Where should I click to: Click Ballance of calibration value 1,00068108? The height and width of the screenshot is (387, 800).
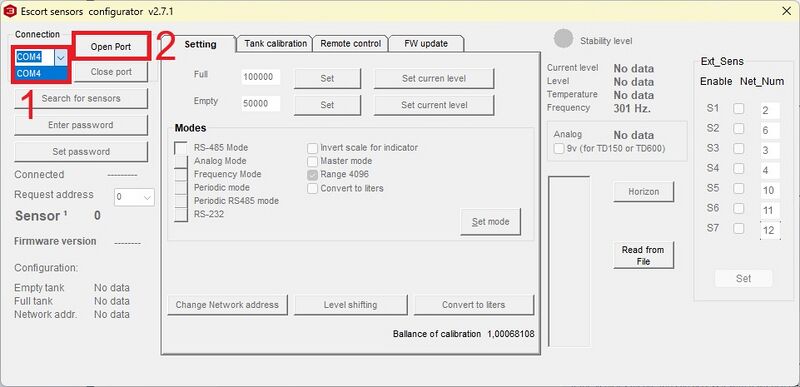[x=511, y=334]
